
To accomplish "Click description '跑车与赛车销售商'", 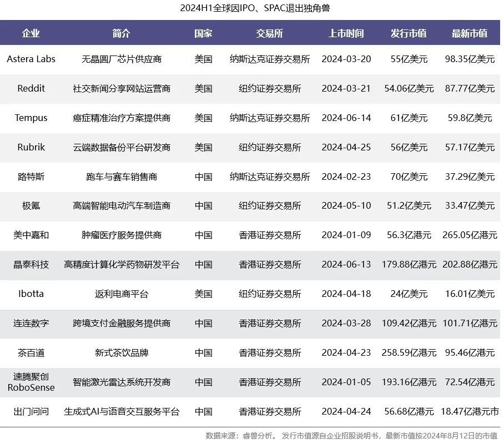I will point(121,176).
